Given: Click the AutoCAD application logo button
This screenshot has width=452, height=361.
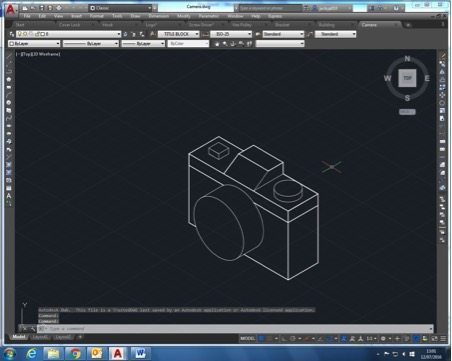Looking at the screenshot, I should pyautogui.click(x=11, y=10).
